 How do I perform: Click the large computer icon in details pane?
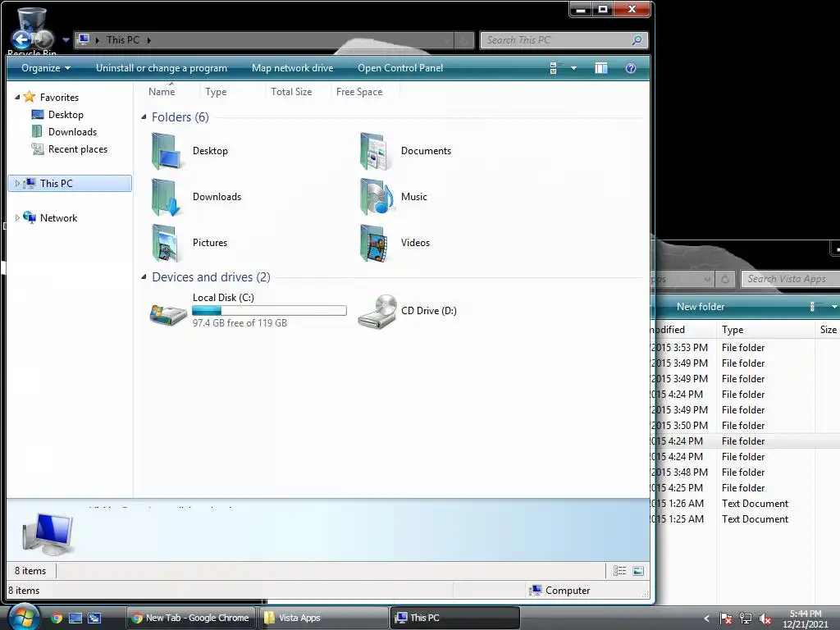[x=48, y=533]
